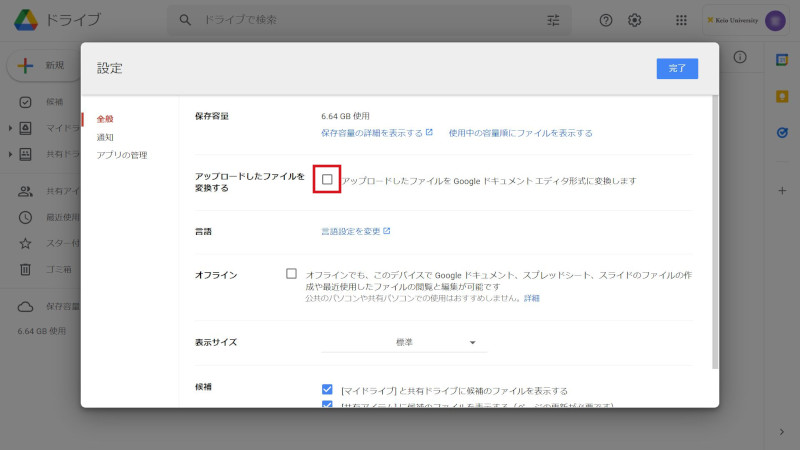The image size is (800, 450).
Task: Click the Google account avatar
Action: point(775,20)
